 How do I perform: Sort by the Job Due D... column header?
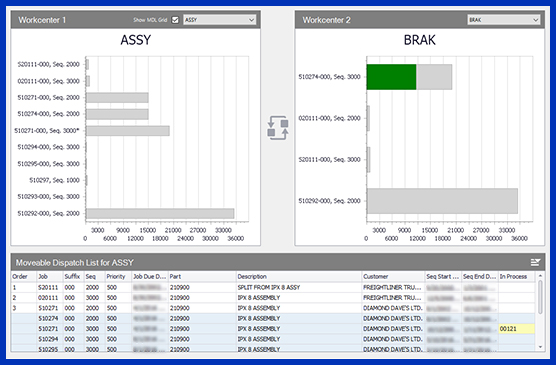coord(150,276)
